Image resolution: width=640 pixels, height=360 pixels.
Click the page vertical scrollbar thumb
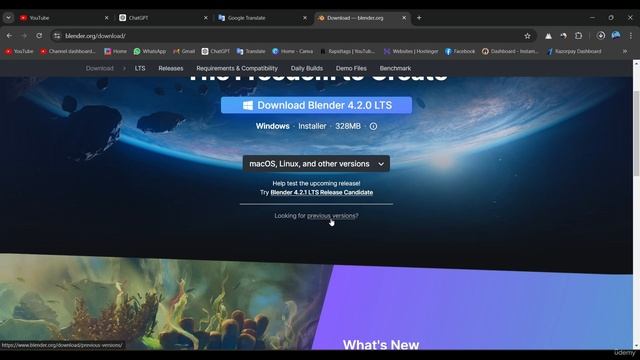[636, 133]
